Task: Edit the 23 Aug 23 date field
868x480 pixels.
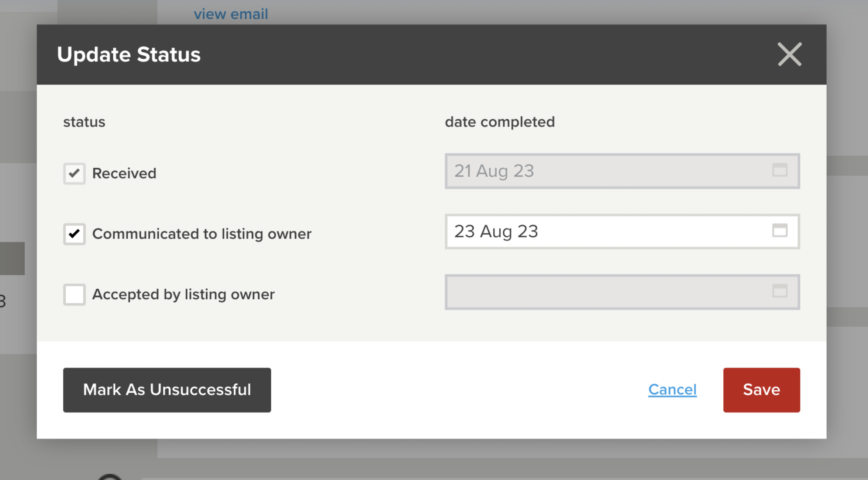Action: (590, 232)
